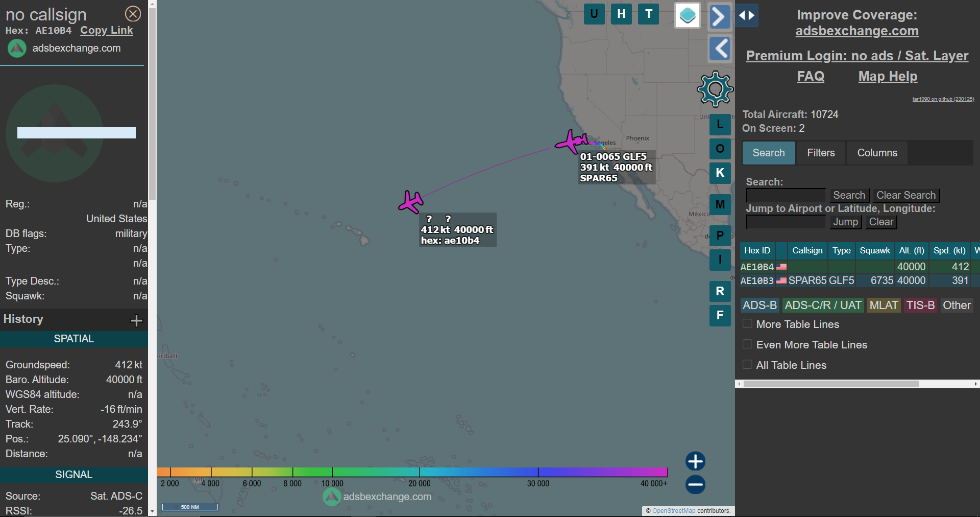Open map settings gear icon

pos(715,89)
